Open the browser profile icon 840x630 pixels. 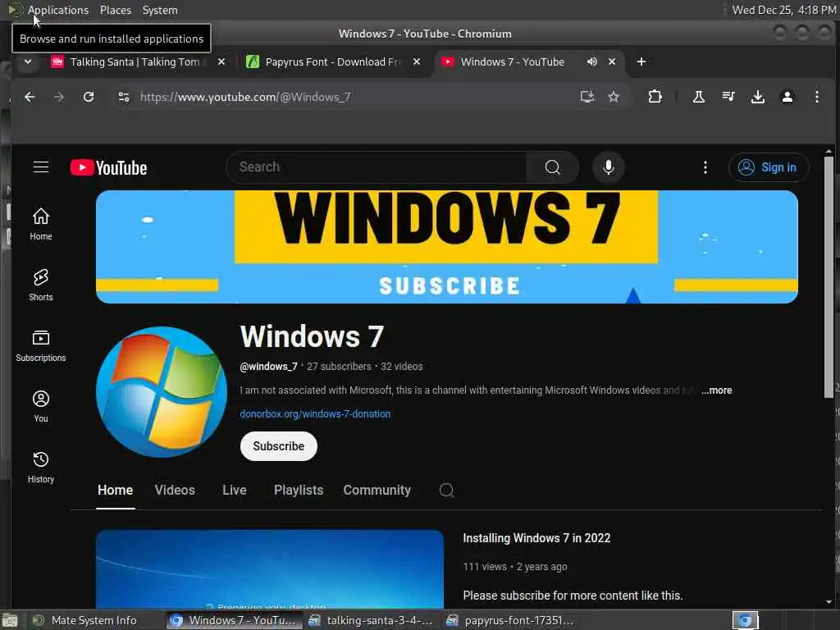(x=787, y=97)
